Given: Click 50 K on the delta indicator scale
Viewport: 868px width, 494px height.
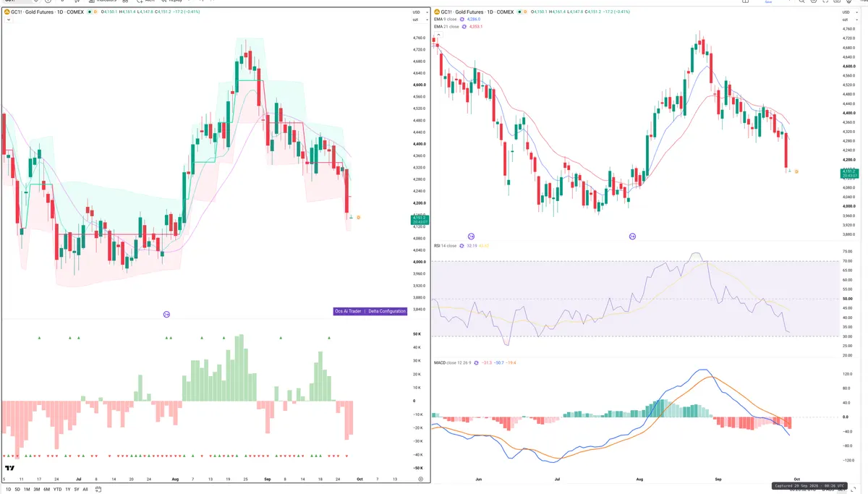Looking at the screenshot, I should [x=417, y=334].
